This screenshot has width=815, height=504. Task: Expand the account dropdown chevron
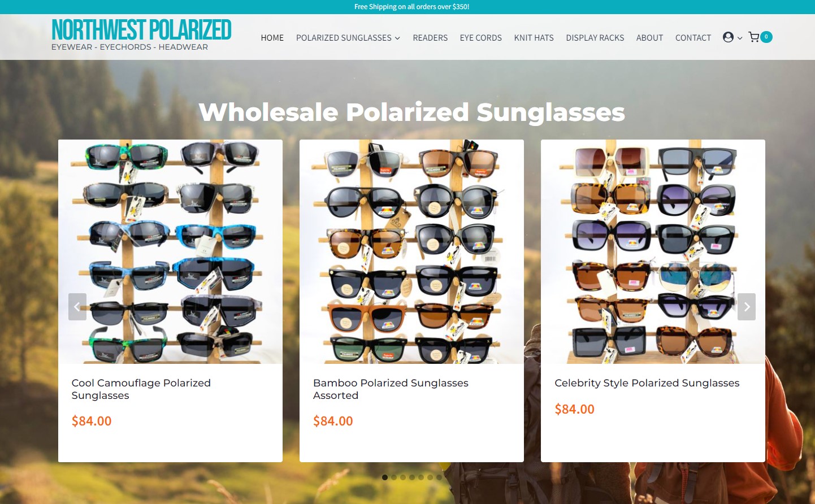(x=740, y=38)
